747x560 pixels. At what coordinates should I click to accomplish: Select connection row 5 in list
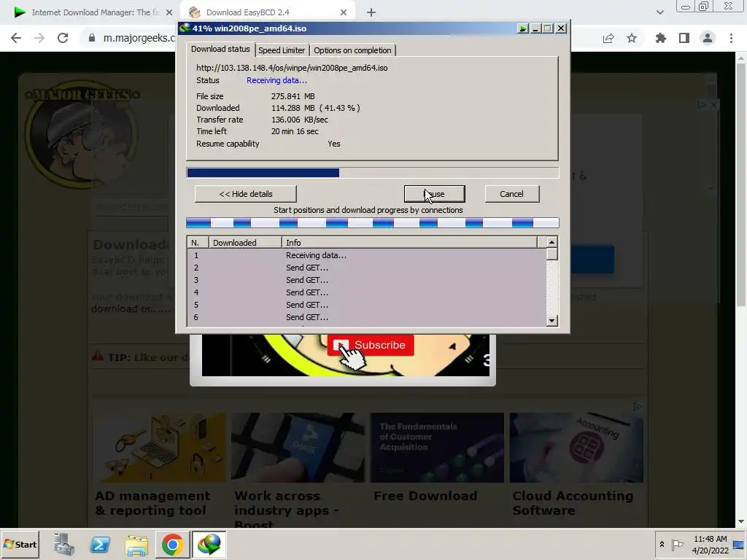[366, 305]
